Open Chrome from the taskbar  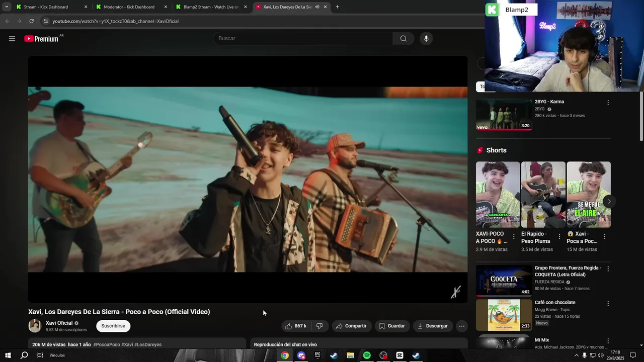tap(285, 355)
